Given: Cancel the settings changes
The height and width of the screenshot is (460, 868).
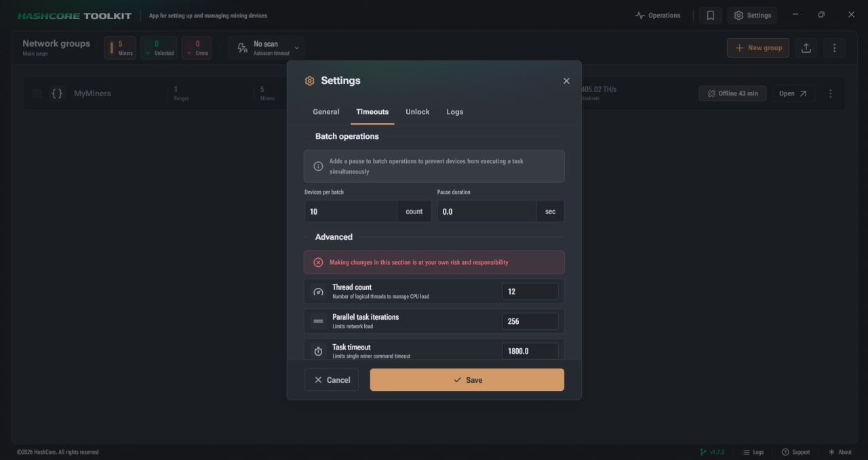Looking at the screenshot, I should (x=331, y=380).
